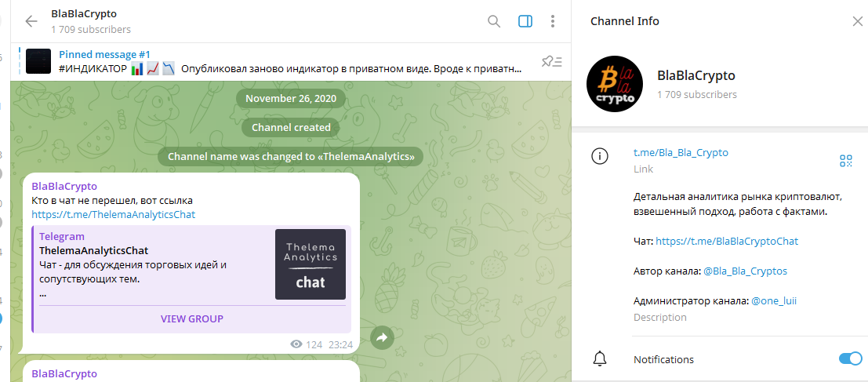
Task: Click the 1 709 subscribers text in header
Action: pos(91,29)
